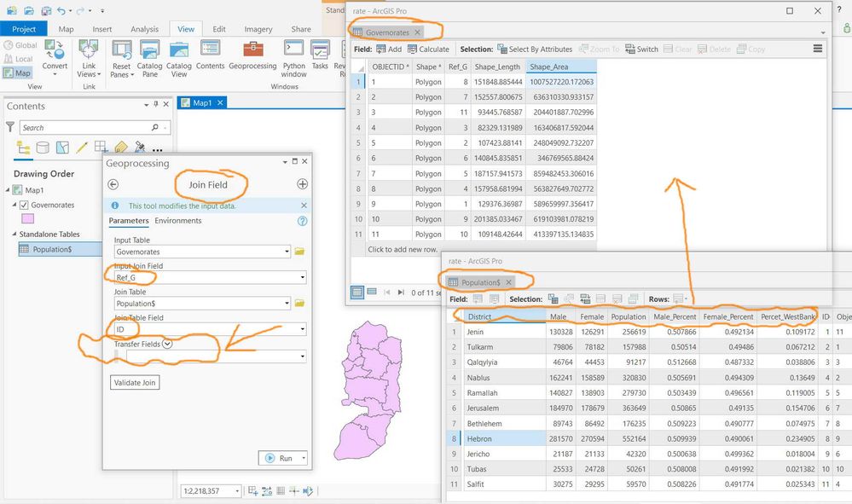
Task: Open Catalog Pane from the ribbon
Action: point(149,59)
